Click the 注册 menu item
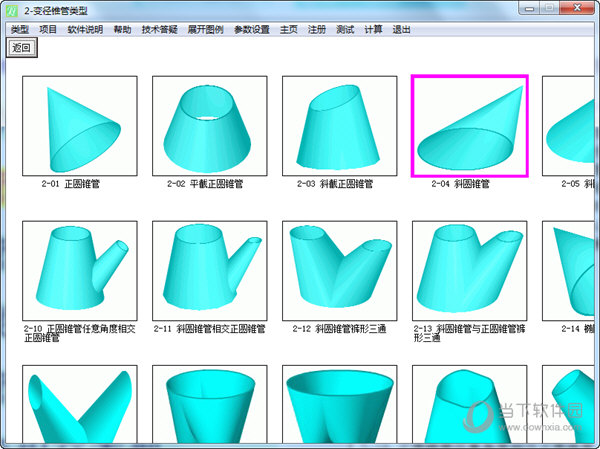600x449 pixels. coord(317,29)
